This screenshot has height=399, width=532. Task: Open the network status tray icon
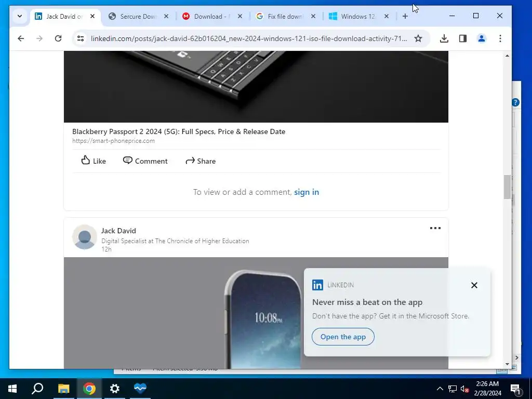pos(453,389)
